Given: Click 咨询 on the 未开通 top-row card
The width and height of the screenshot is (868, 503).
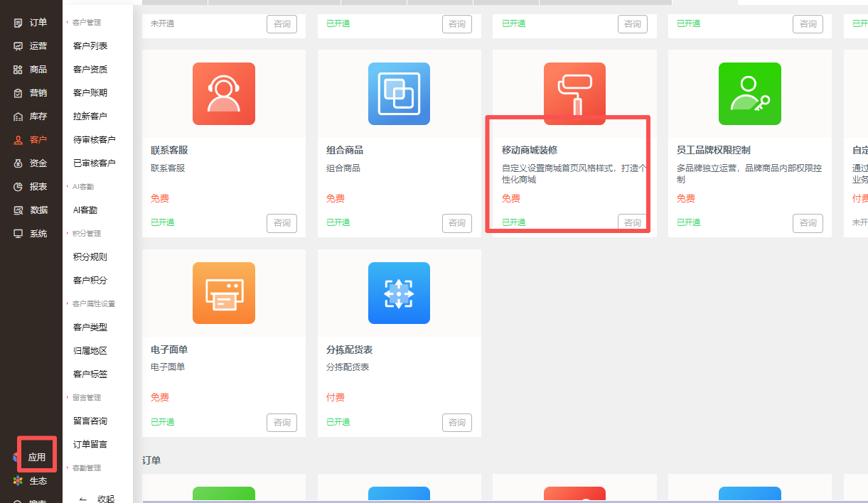Looking at the screenshot, I should [282, 24].
